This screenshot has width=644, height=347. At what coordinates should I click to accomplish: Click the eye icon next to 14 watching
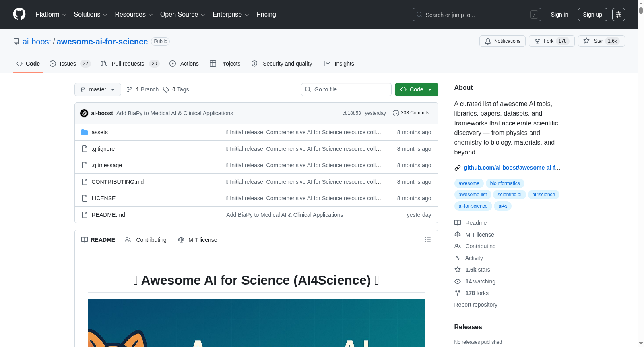(x=458, y=281)
